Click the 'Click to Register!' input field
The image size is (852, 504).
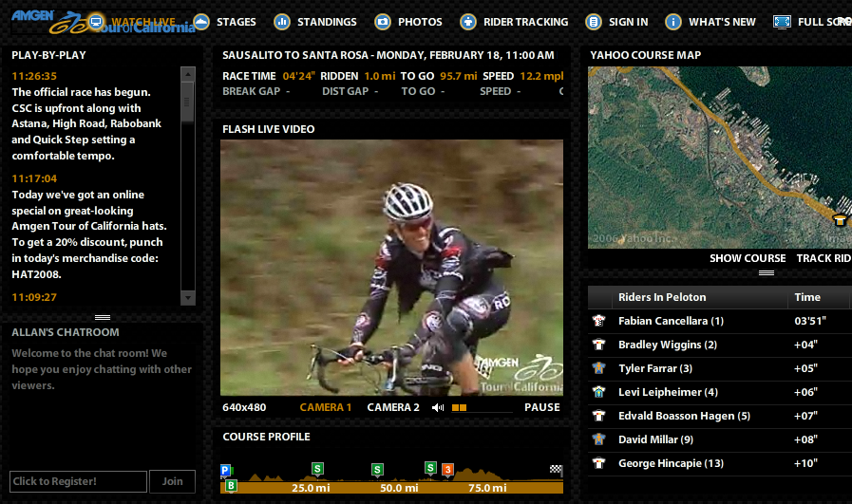pyautogui.click(x=78, y=481)
